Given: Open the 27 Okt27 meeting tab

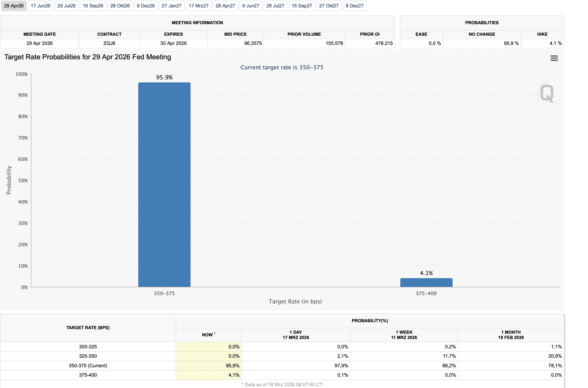Looking at the screenshot, I should click(328, 6).
